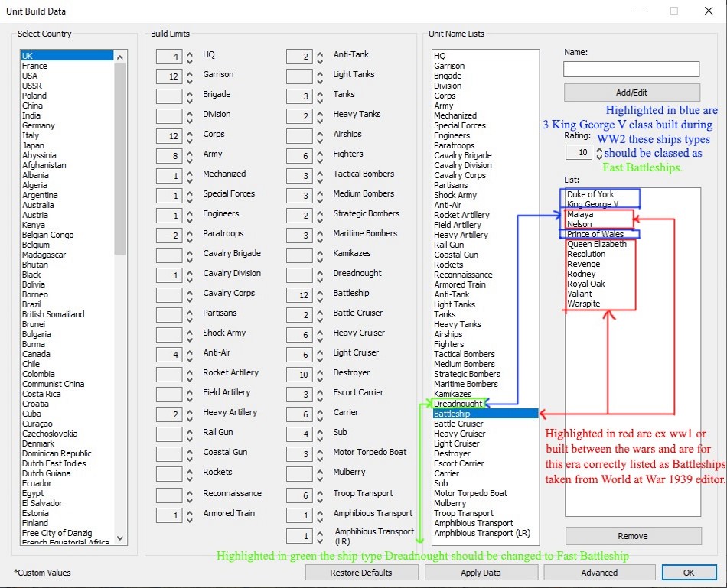Click the Rating value field
727x588 pixels.
pyautogui.click(x=579, y=152)
